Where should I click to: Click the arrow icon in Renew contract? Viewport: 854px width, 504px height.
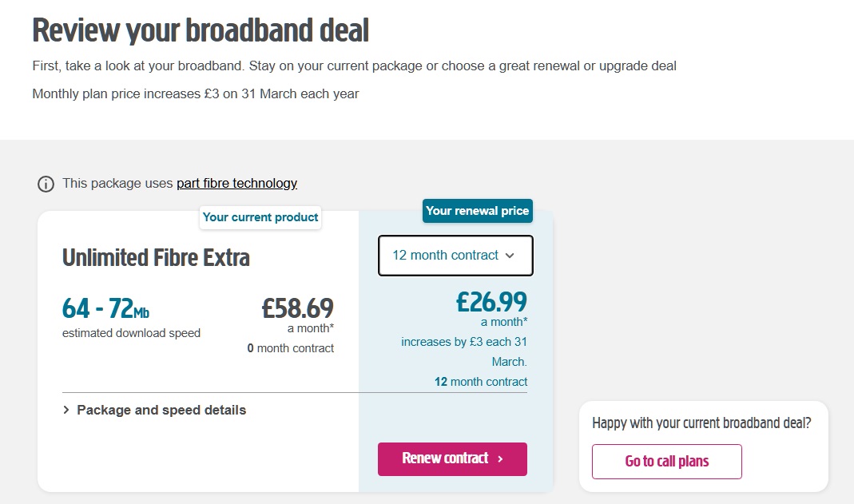coord(501,459)
